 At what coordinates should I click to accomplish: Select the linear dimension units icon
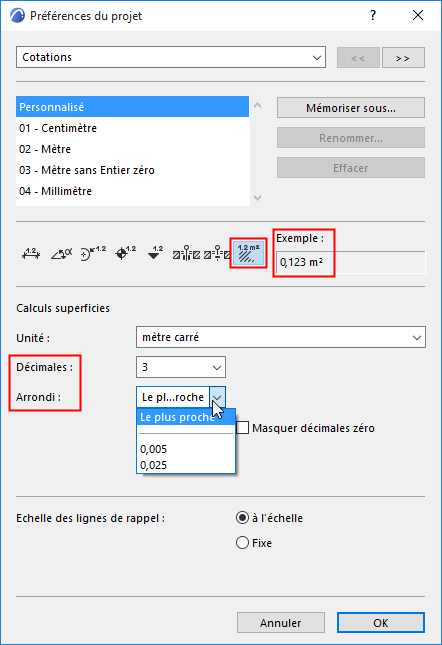[x=31, y=253]
